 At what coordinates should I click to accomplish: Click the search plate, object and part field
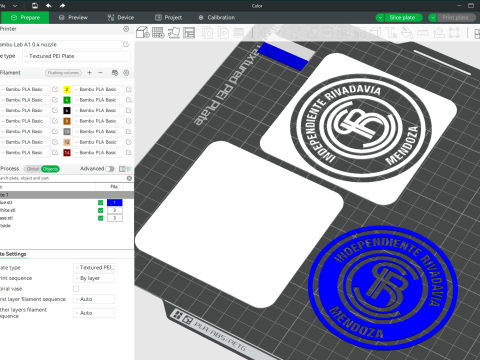pyautogui.click(x=63, y=178)
